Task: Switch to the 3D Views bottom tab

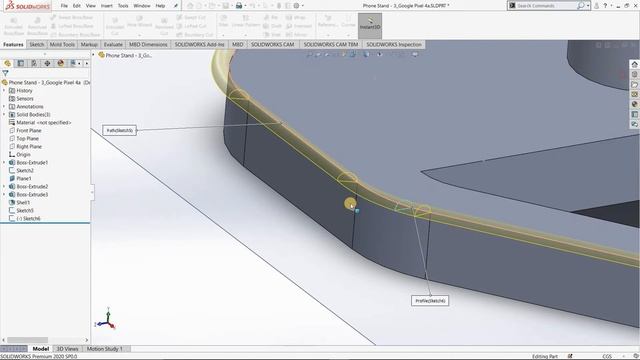Action: pyautogui.click(x=67, y=349)
